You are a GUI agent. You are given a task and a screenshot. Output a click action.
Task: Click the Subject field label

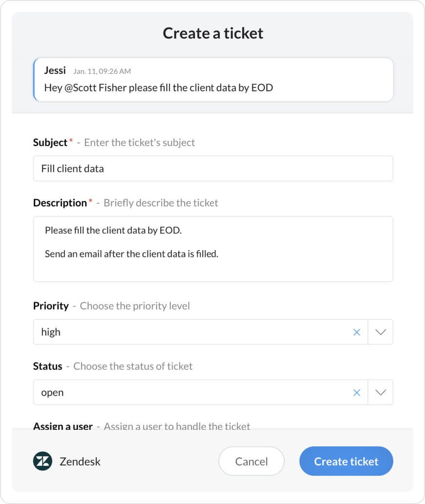coord(50,143)
